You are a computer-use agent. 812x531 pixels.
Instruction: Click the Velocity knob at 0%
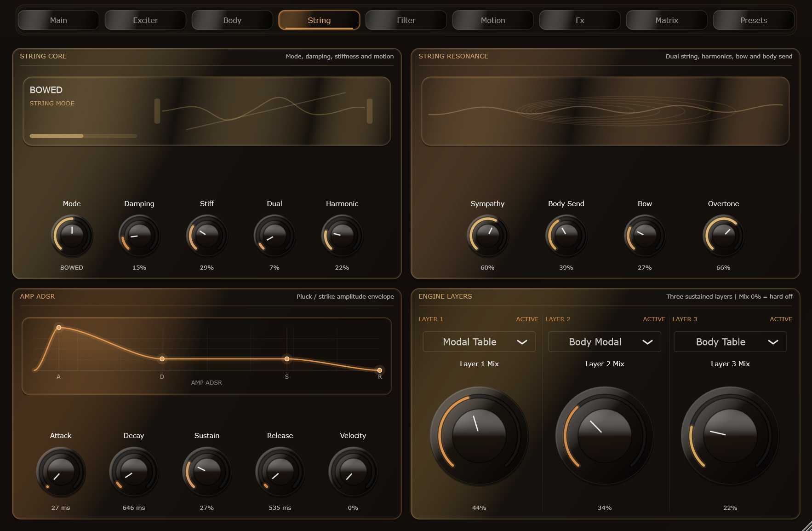click(x=353, y=472)
